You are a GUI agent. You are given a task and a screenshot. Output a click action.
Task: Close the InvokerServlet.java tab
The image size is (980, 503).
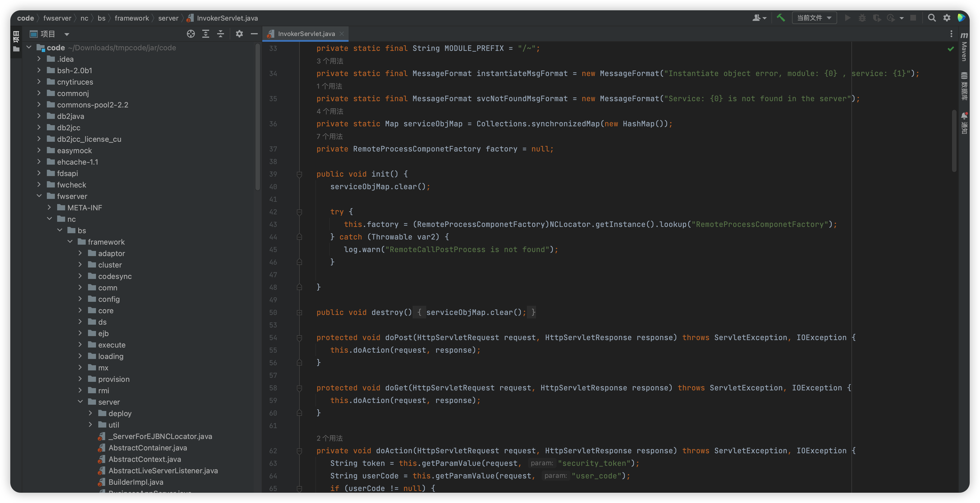point(342,34)
